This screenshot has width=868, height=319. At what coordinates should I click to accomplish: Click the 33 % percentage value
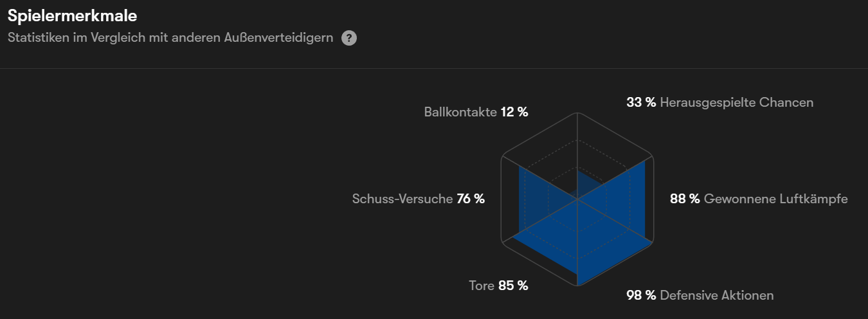[x=641, y=102]
